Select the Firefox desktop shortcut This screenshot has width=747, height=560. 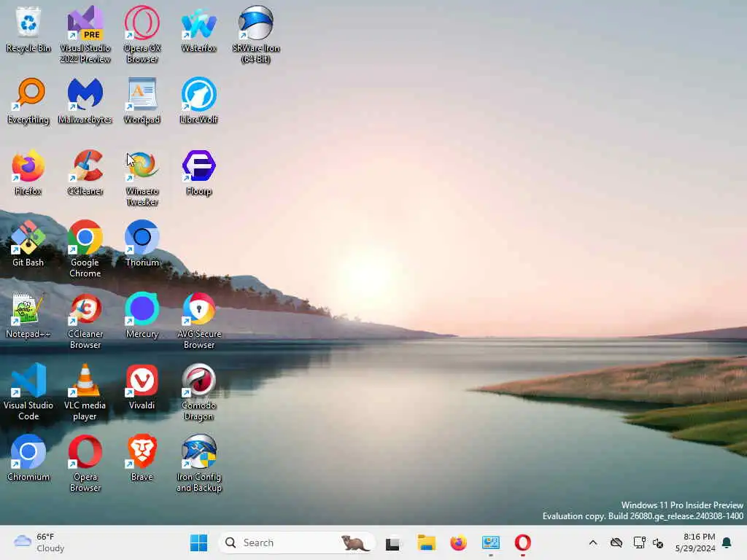point(28,172)
